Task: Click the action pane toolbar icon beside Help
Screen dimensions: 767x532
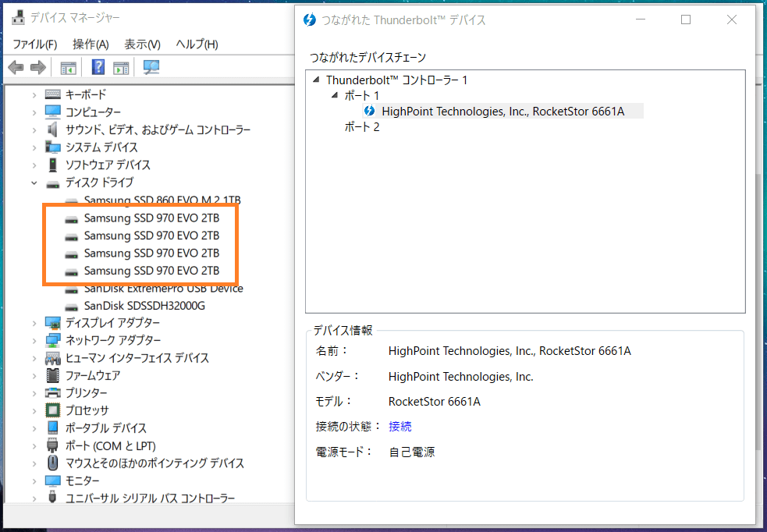Action: pyautogui.click(x=121, y=68)
